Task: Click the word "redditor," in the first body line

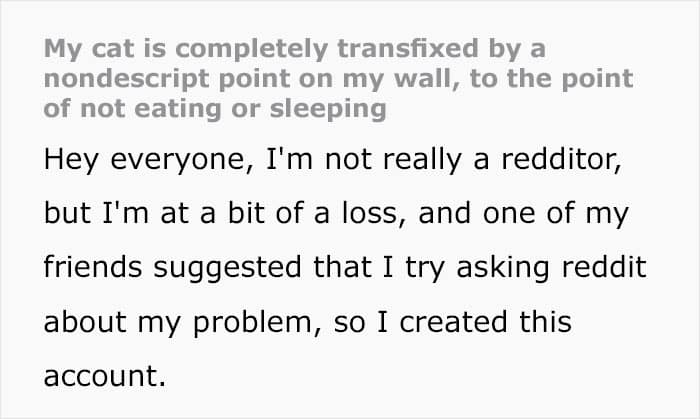Action: click(561, 159)
